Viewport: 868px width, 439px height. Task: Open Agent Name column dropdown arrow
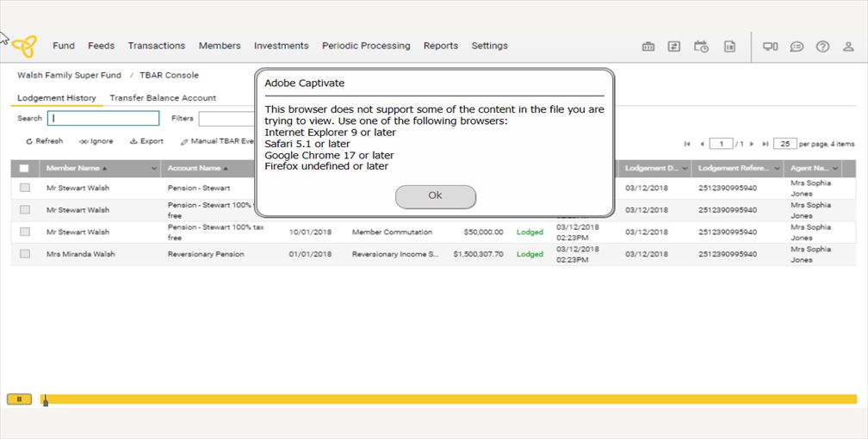834,169
